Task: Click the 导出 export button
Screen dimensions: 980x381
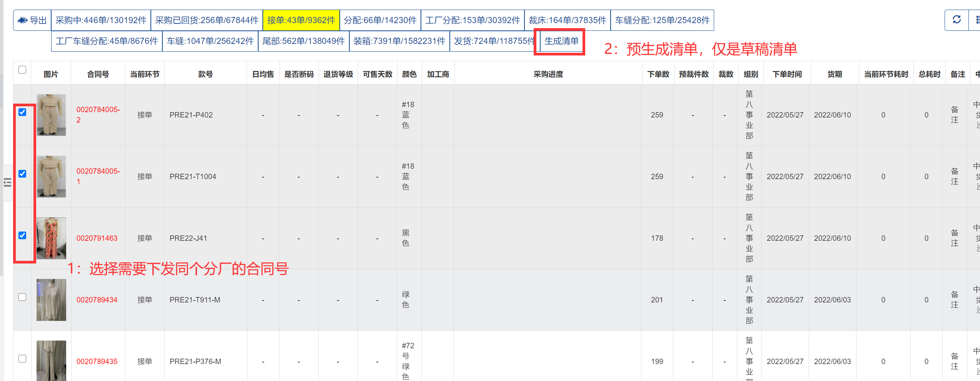Action: [32, 20]
